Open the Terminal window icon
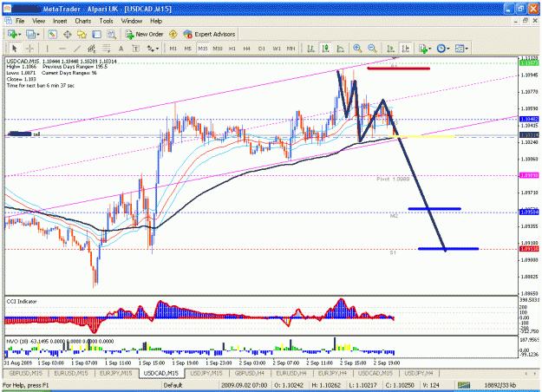 97,34
